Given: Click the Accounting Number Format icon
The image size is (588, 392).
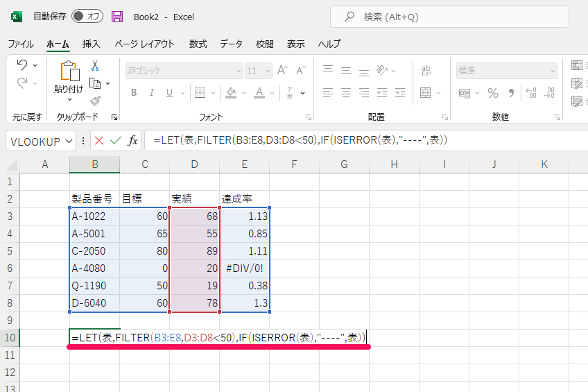Looking at the screenshot, I should [x=465, y=93].
